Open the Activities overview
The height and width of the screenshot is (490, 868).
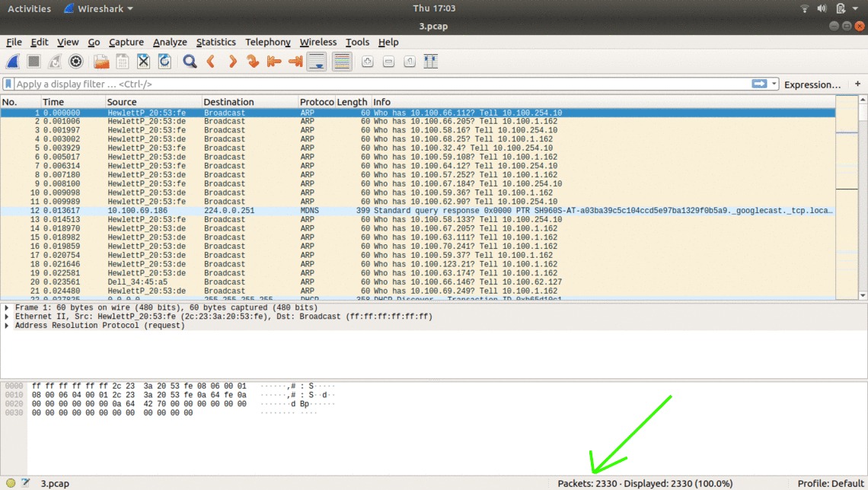[30, 9]
